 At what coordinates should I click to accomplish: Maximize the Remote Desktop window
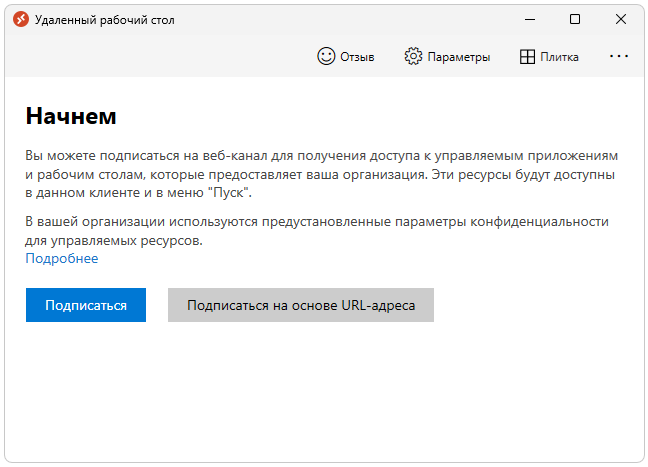(575, 19)
